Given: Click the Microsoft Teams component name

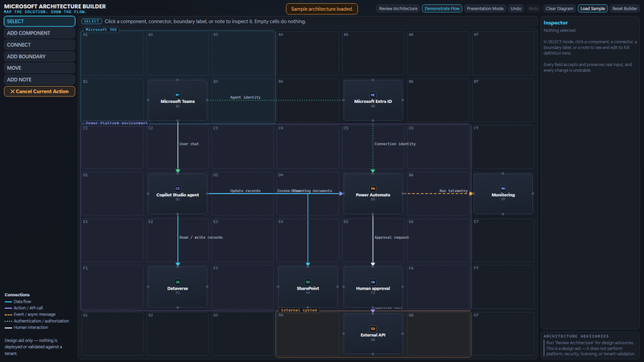Looking at the screenshot, I should point(177,101).
